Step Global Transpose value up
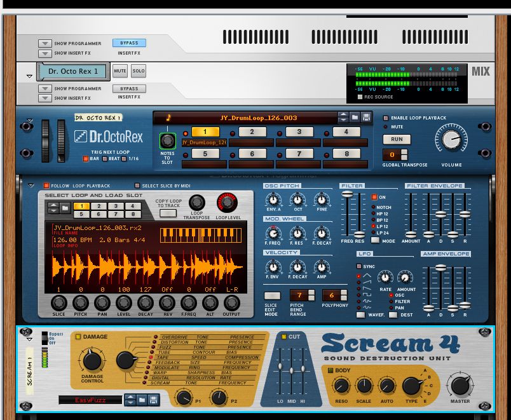The width and height of the screenshot is (511, 420). (x=404, y=152)
